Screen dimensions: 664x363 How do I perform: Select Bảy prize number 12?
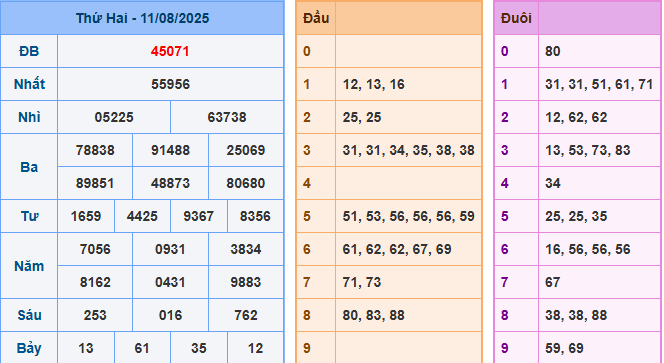coord(255,349)
